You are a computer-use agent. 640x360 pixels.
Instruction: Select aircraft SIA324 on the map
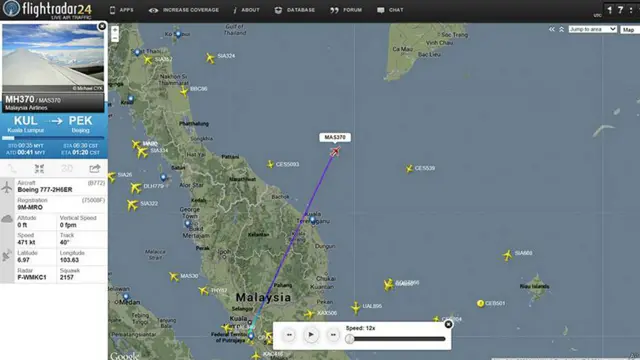click(210, 58)
